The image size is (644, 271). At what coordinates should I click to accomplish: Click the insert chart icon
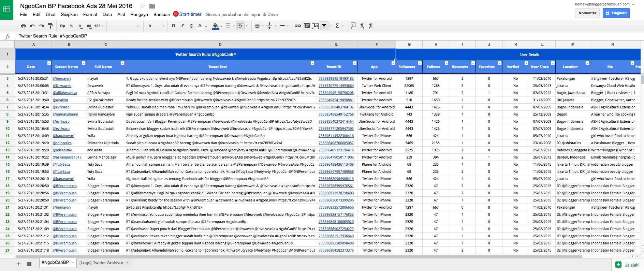pyautogui.click(x=316, y=26)
